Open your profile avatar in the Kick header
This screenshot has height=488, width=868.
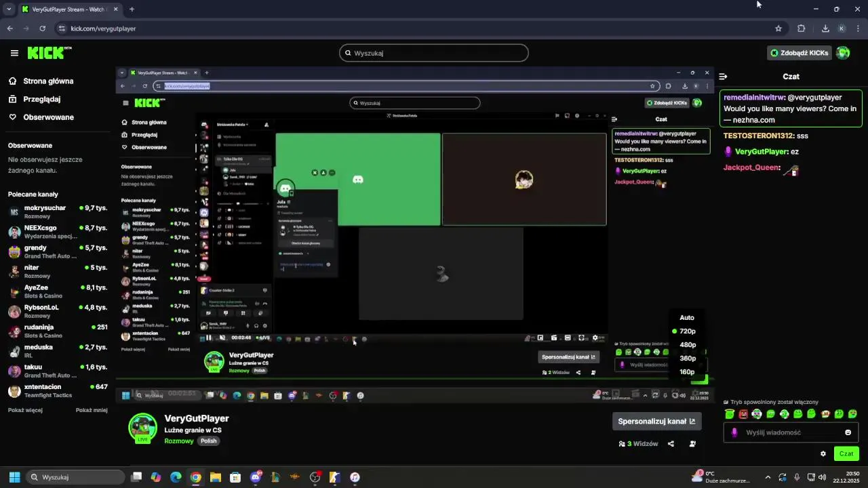point(843,53)
